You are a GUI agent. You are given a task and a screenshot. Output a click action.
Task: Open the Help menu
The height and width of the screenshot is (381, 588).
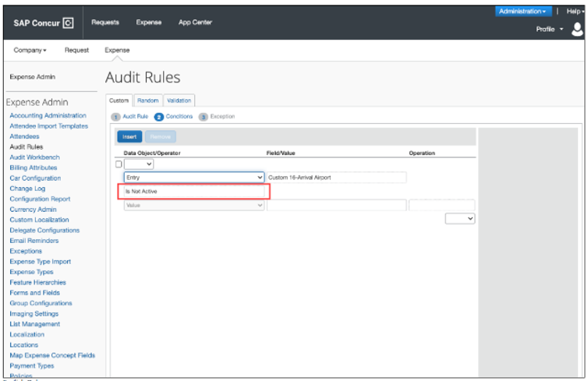click(575, 12)
